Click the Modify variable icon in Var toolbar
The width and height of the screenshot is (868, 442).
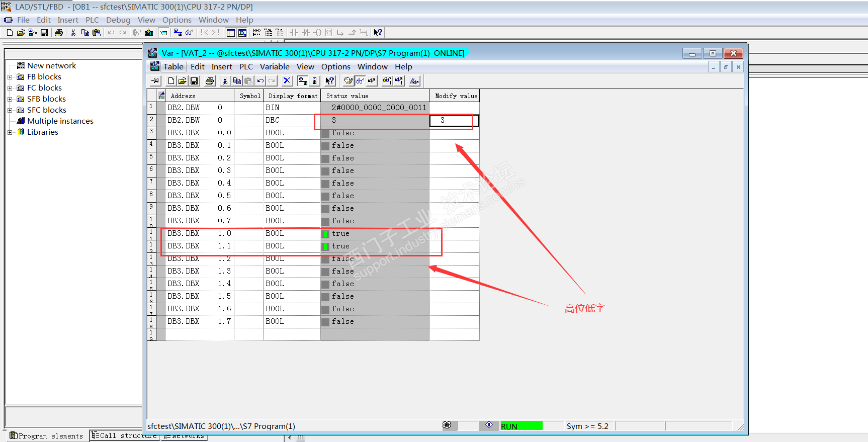click(372, 81)
